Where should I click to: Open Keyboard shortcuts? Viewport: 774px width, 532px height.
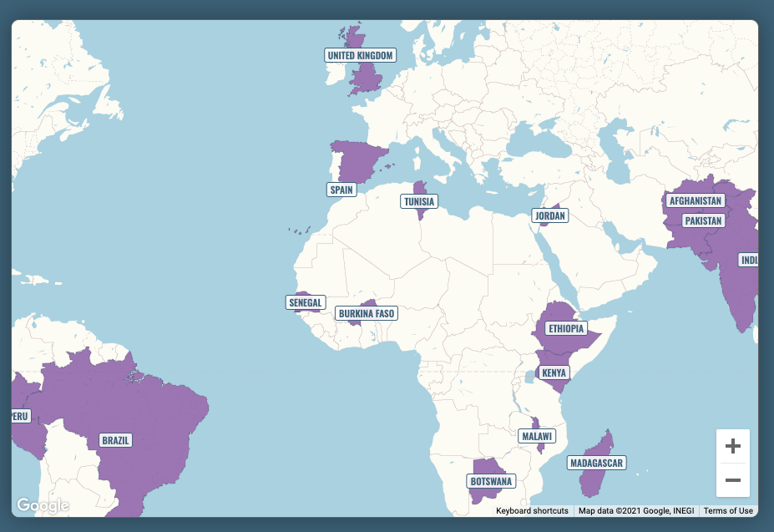click(532, 510)
